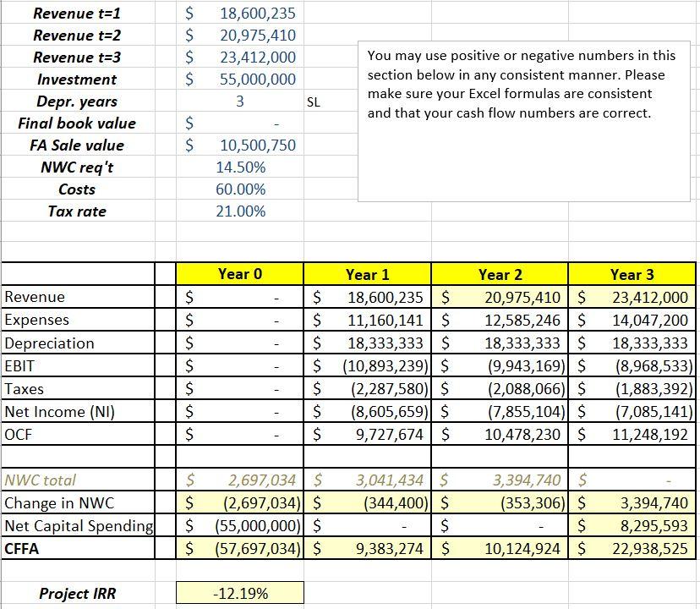The image size is (700, 609).
Task: Select the Depr. years cell showing 3
Action: point(239,101)
